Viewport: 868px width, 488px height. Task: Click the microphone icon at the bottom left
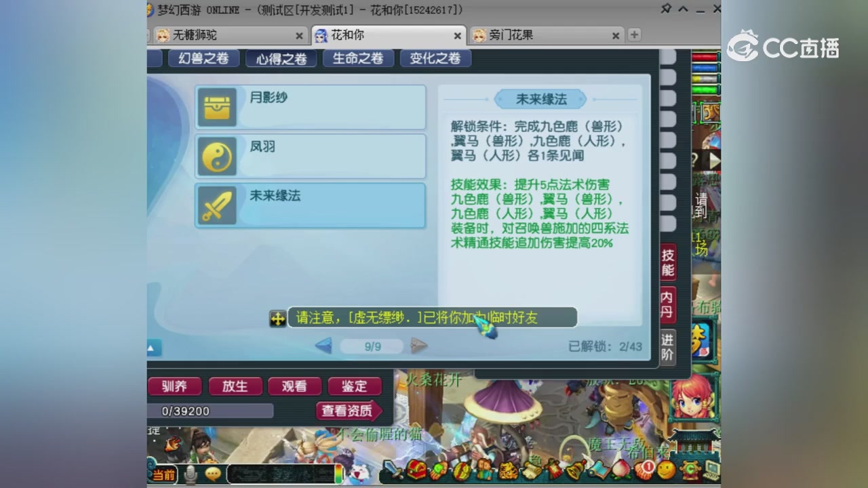(191, 474)
